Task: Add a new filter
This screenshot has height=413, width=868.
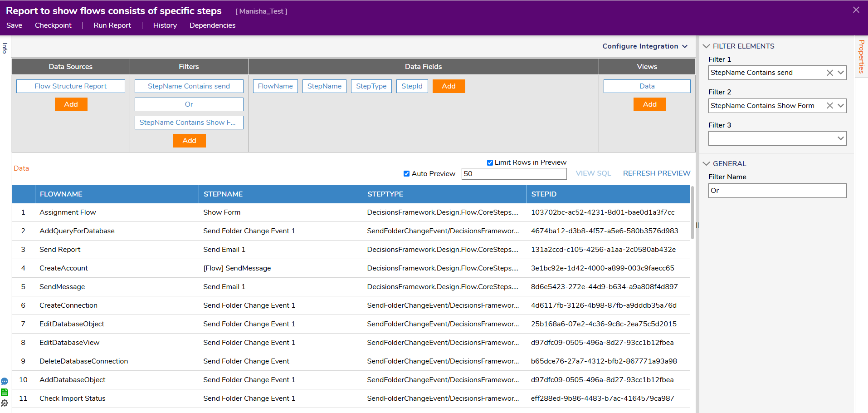Action: click(x=190, y=141)
